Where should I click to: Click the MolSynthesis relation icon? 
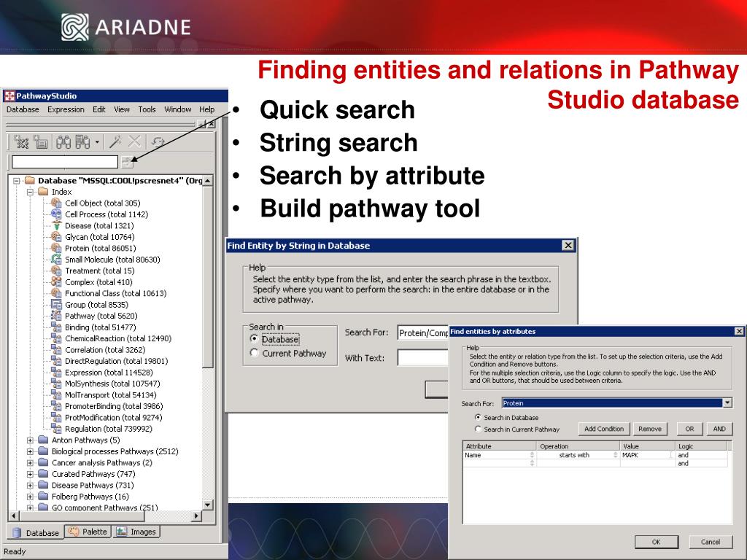[56, 384]
